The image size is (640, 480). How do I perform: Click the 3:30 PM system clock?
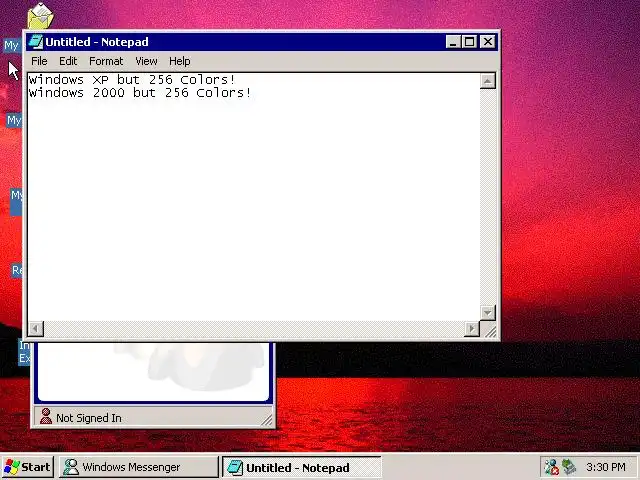(606, 467)
